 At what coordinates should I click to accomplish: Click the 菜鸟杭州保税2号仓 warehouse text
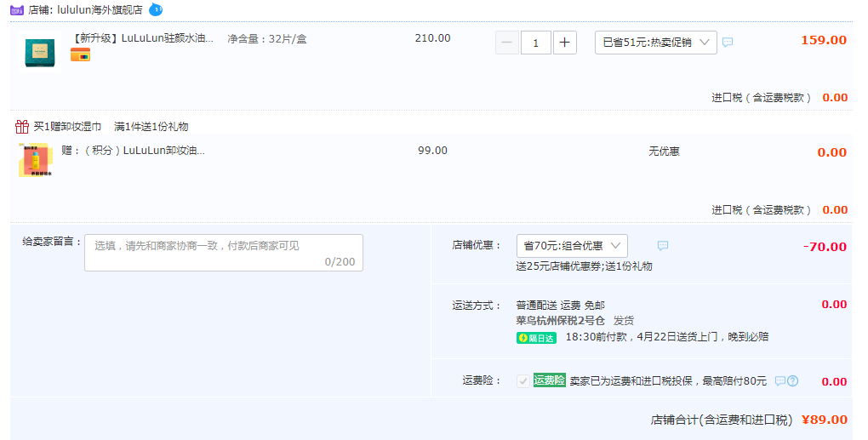coord(560,321)
